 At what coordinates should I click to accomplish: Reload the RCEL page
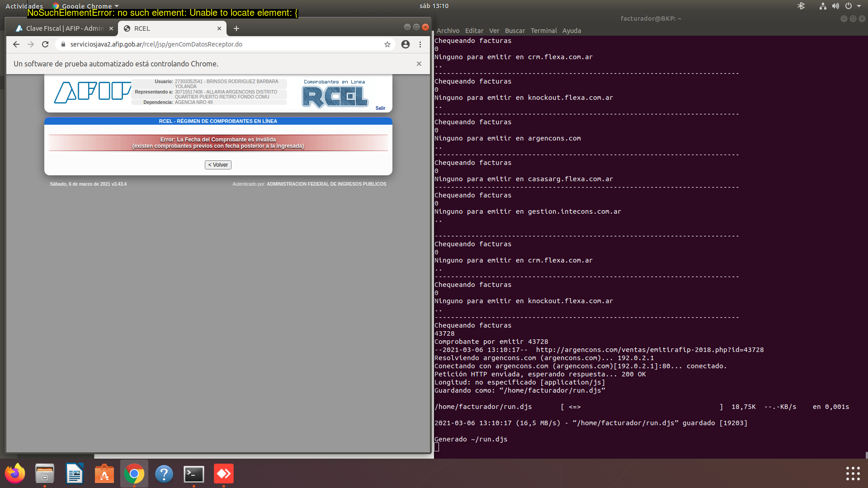coord(45,44)
